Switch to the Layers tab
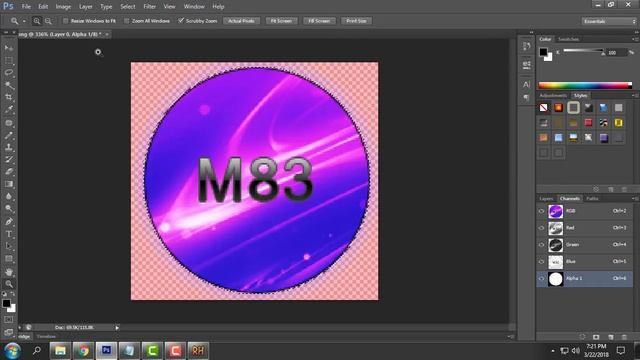This screenshot has height=360, width=640. pyautogui.click(x=546, y=199)
